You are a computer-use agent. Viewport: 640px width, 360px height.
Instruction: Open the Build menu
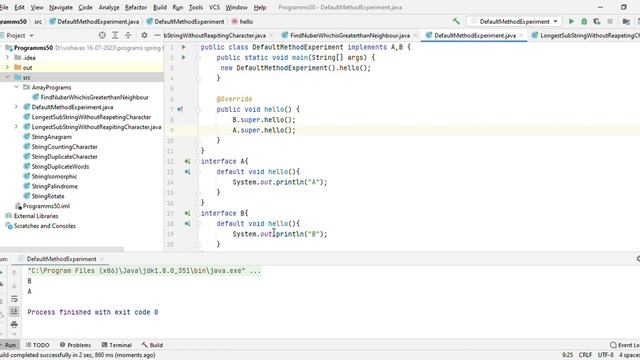click(160, 7)
